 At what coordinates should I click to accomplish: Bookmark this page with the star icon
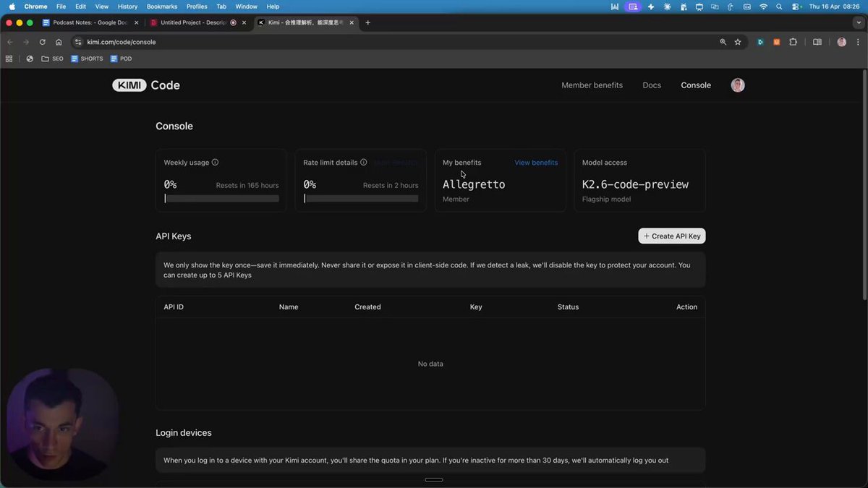738,42
